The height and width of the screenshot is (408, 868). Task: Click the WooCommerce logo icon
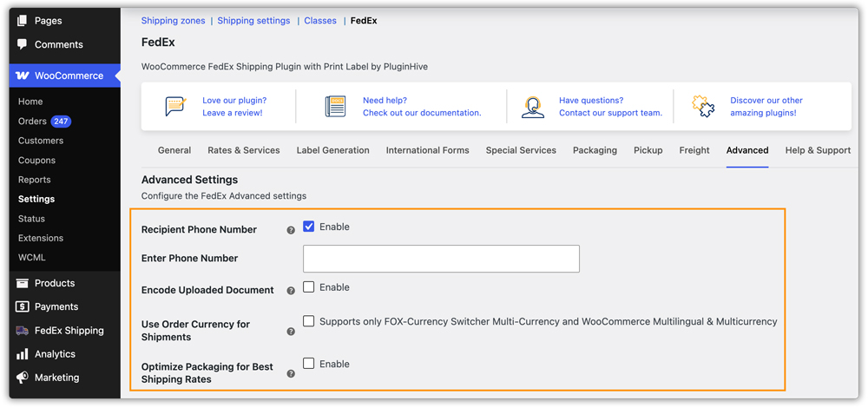pyautogui.click(x=23, y=76)
